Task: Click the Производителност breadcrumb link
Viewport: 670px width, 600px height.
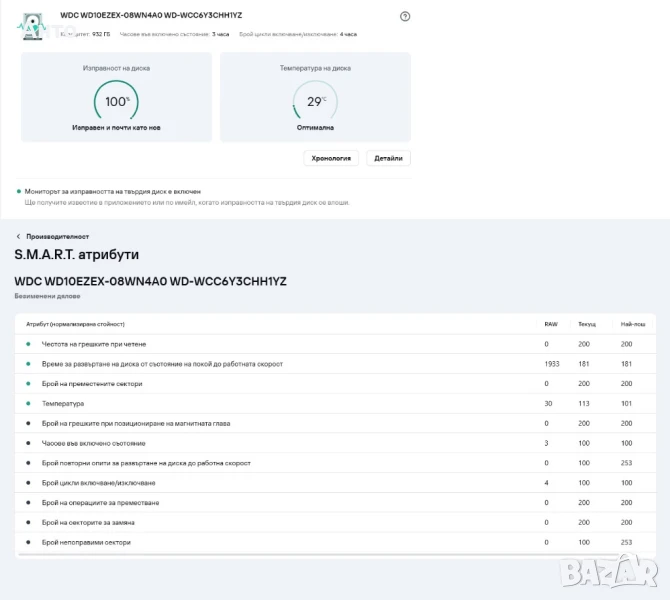Action: tap(51, 237)
